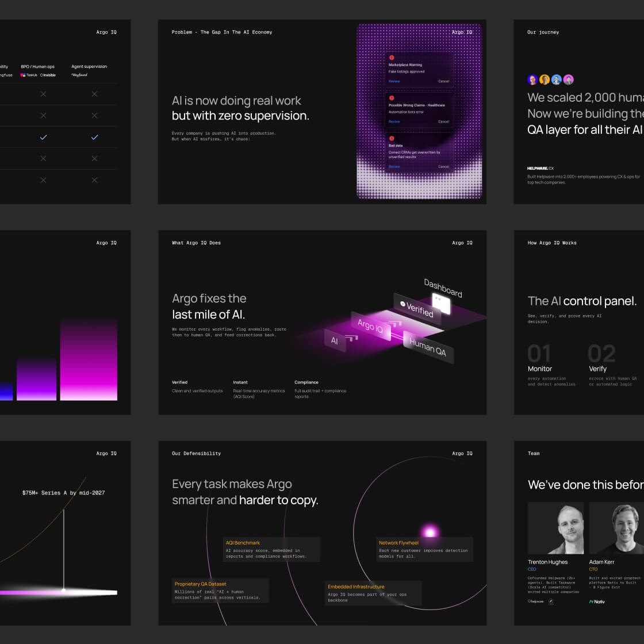The width and height of the screenshot is (644, 644).
Task: Click the blue checkmark under Agent supervision
Action: click(x=94, y=137)
